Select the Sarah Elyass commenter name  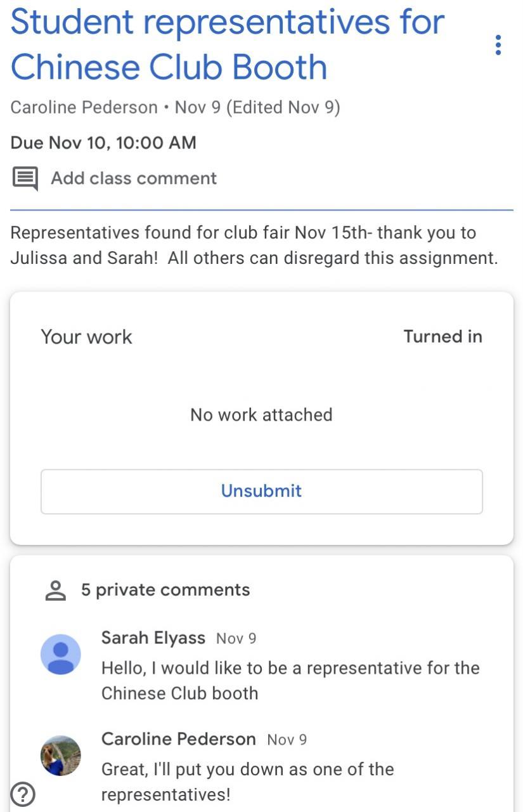tap(153, 638)
